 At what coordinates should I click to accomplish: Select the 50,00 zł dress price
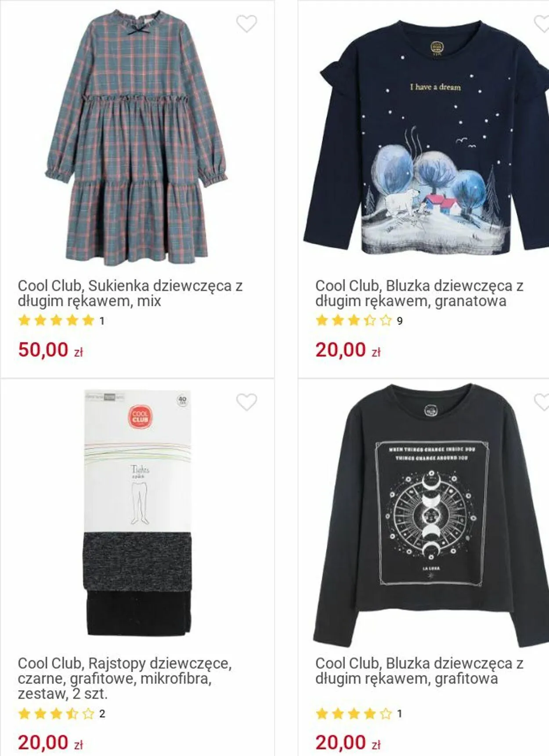click(x=51, y=350)
